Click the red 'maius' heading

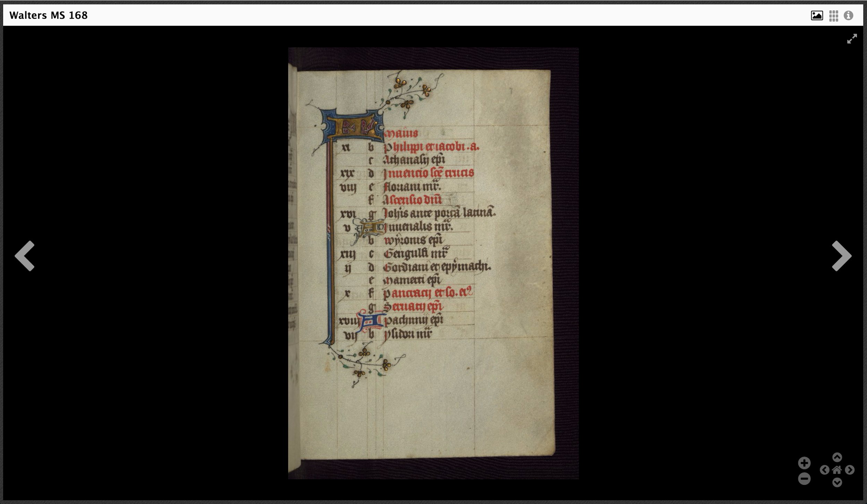tap(401, 133)
